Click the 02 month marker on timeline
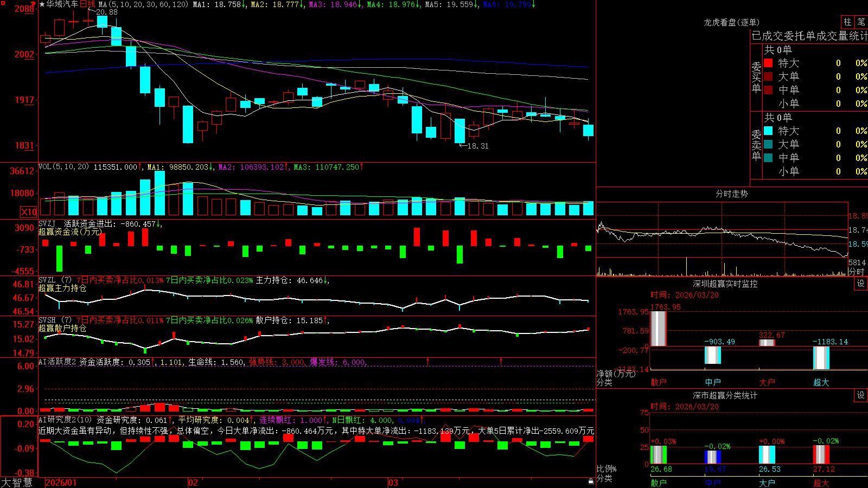 click(193, 483)
